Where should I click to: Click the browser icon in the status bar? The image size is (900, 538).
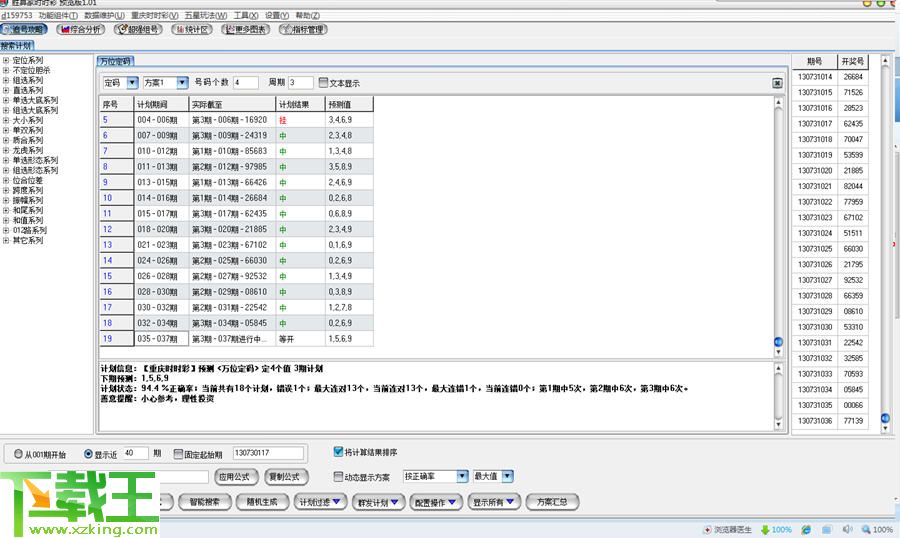[806, 529]
